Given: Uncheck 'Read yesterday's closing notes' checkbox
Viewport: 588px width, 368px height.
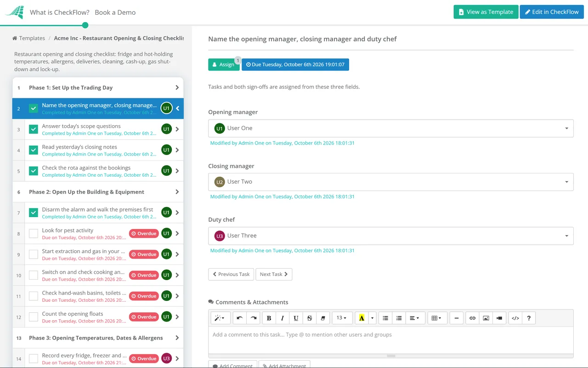Looking at the screenshot, I should 34,150.
